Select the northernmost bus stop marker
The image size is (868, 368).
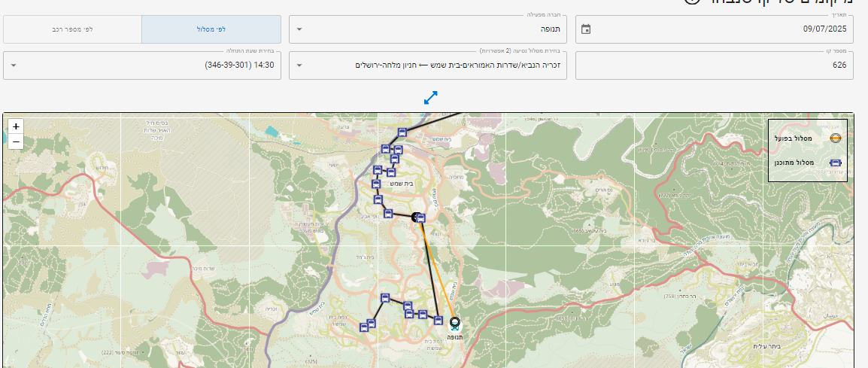tap(402, 132)
